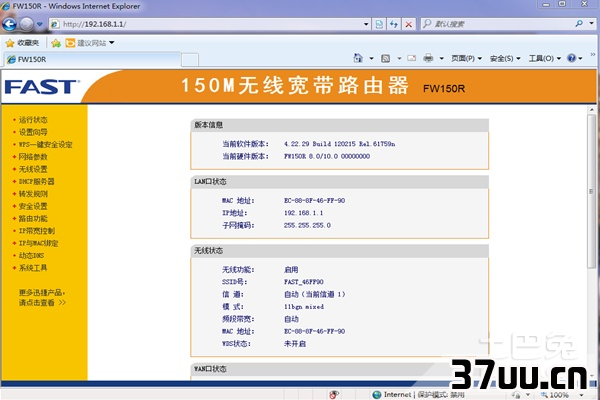
Task: Expand the Print dropdown arrow
Action: (442, 59)
